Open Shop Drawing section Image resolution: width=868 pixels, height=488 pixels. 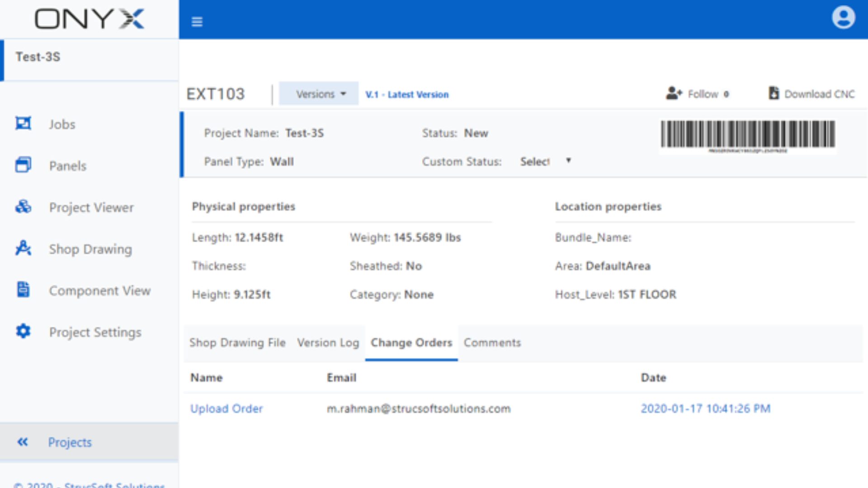point(91,249)
